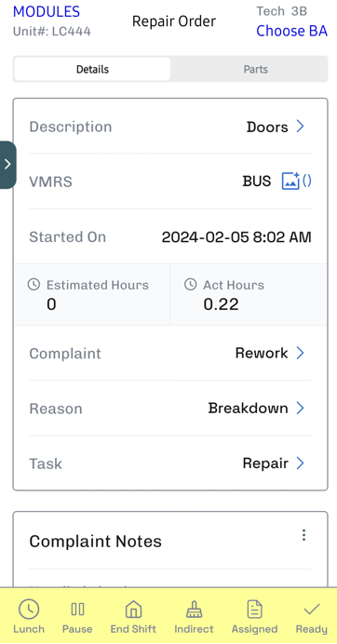Tap the End Shift house icon
The width and height of the screenshot is (337, 644).
[133, 609]
